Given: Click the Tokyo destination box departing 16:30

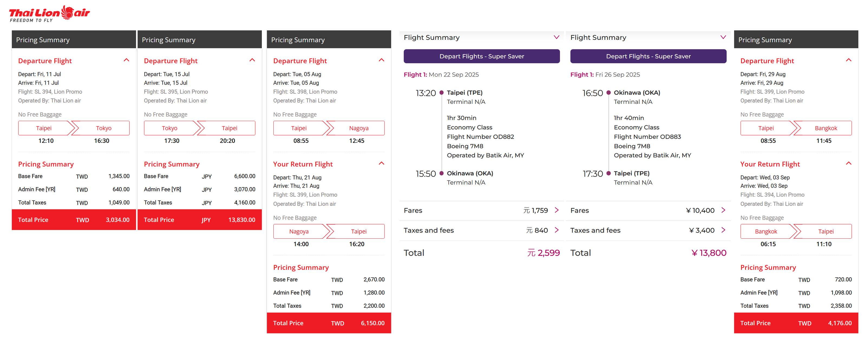Looking at the screenshot, I should [103, 128].
